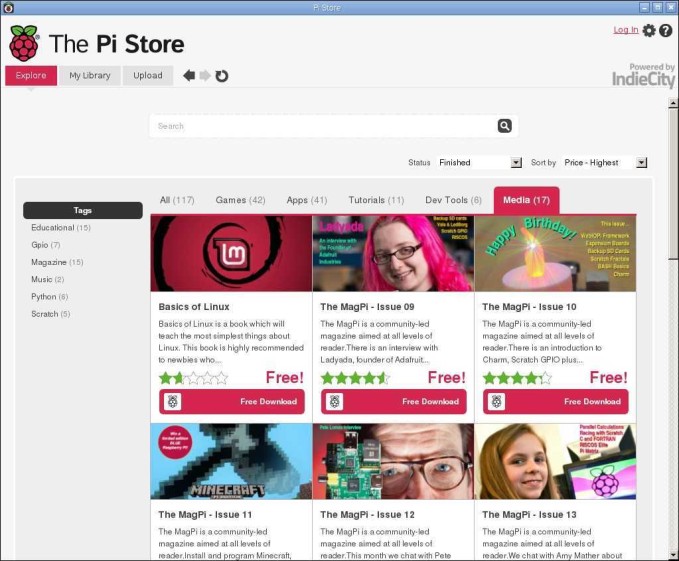Screen dimensions: 679x561
Task: Select the Tutorials (11) category tab
Action: [x=376, y=200]
